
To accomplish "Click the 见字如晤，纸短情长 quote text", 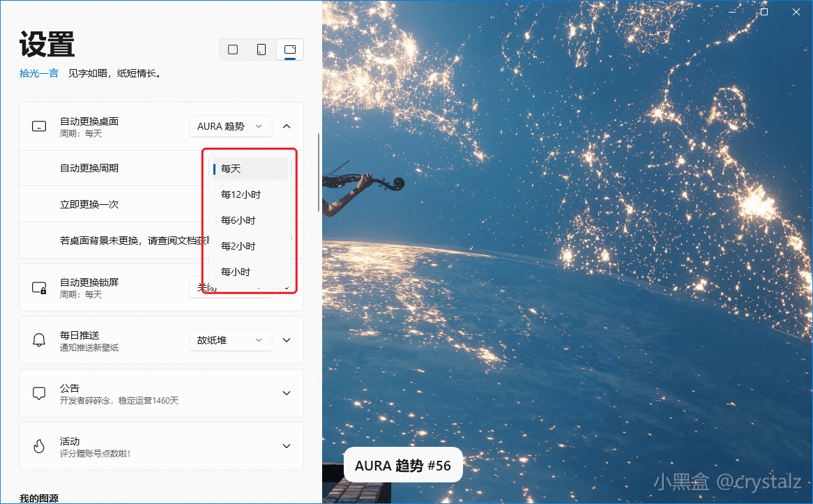I will (x=116, y=74).
